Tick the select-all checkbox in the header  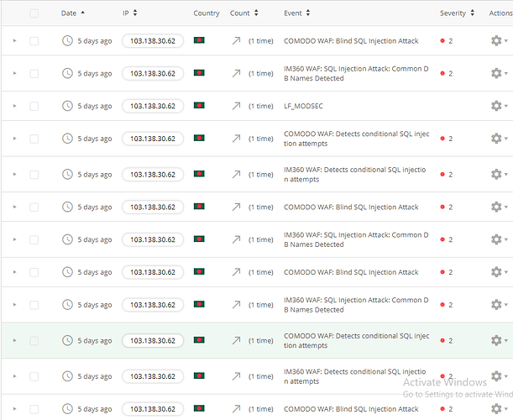34,13
